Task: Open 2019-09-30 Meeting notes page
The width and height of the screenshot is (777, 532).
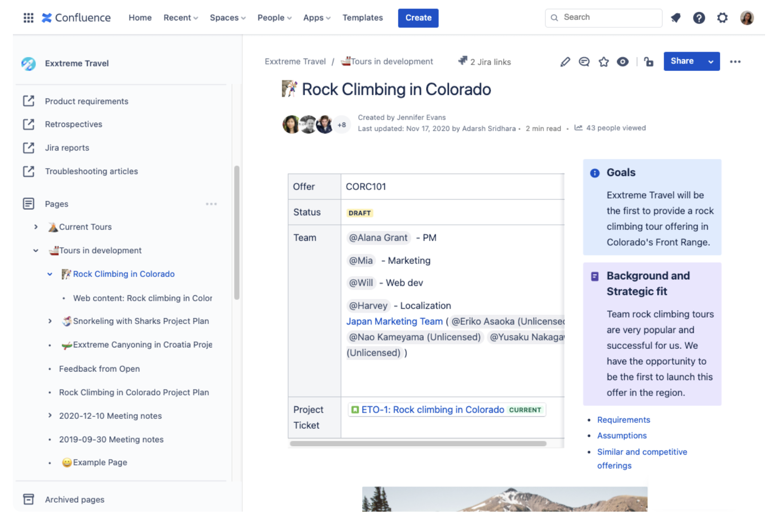Action: [111, 440]
